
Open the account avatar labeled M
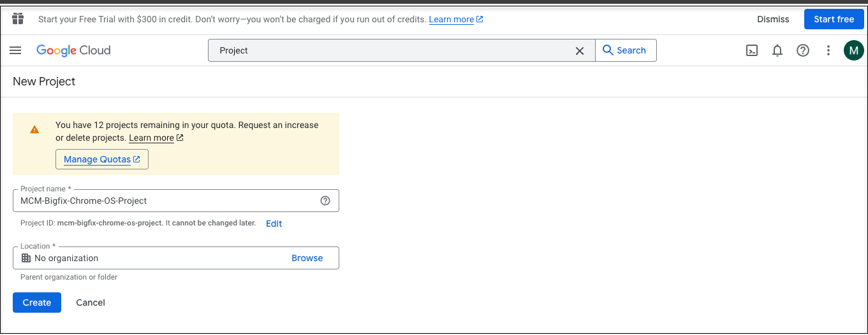(x=853, y=50)
